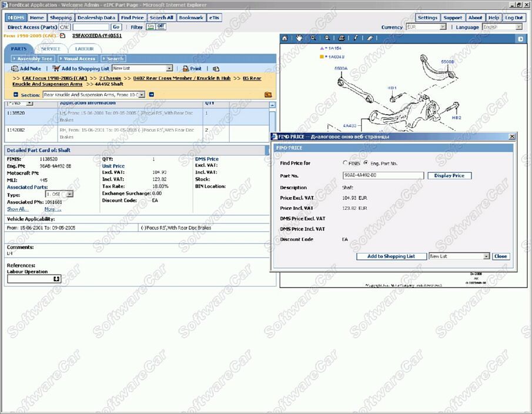Select the eraser tool in diagram toolbar

[x=370, y=38]
